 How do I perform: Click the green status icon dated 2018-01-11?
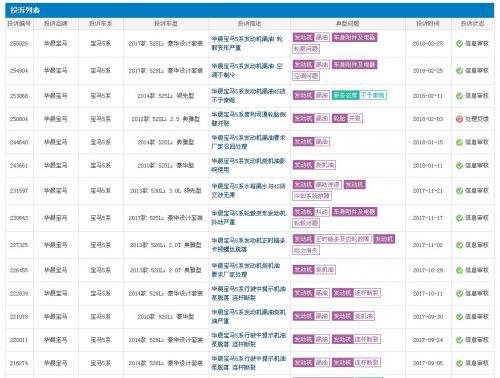[459, 166]
